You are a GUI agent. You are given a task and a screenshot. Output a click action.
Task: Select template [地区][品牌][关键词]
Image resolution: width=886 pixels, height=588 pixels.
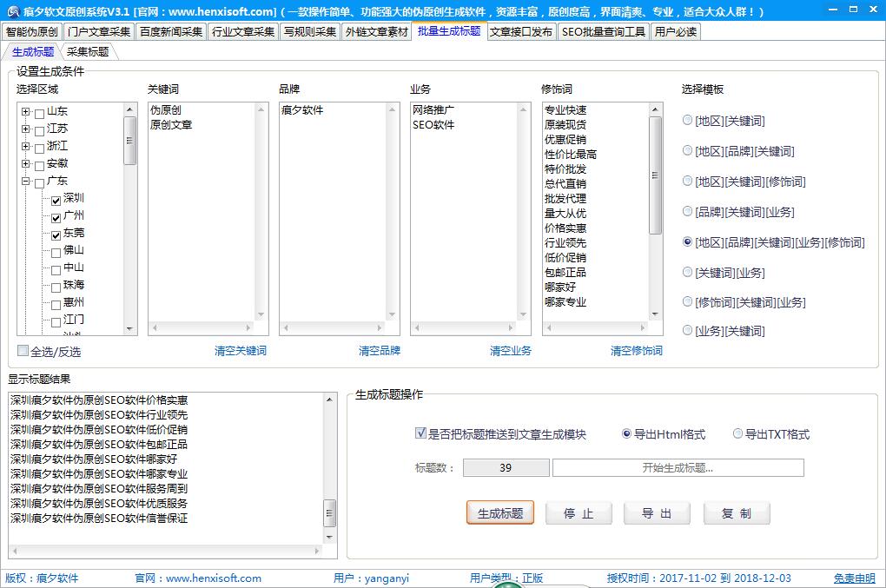(687, 150)
